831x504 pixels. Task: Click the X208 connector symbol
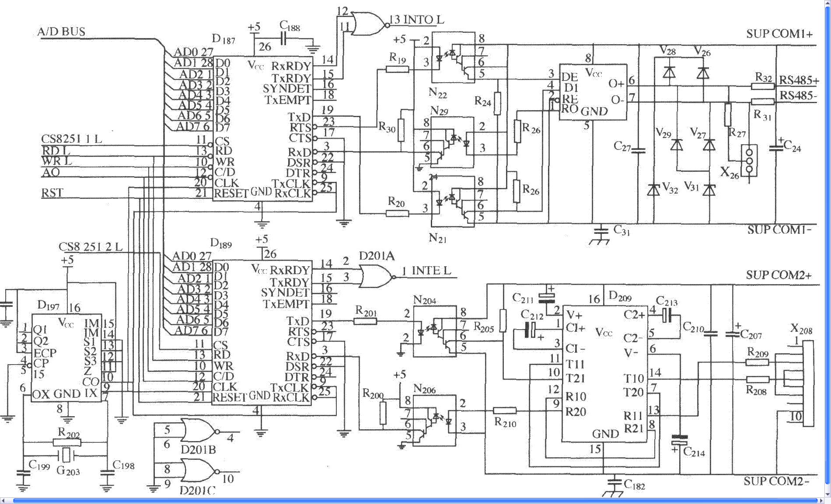click(x=809, y=383)
